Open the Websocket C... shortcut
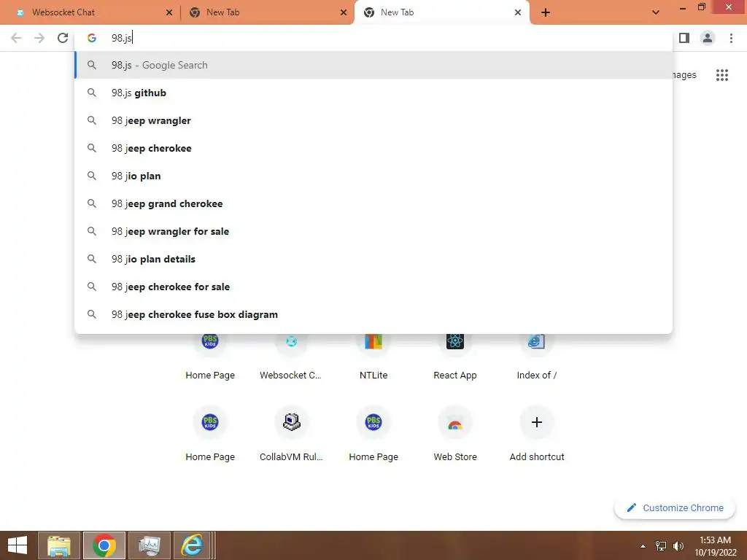 tap(291, 357)
